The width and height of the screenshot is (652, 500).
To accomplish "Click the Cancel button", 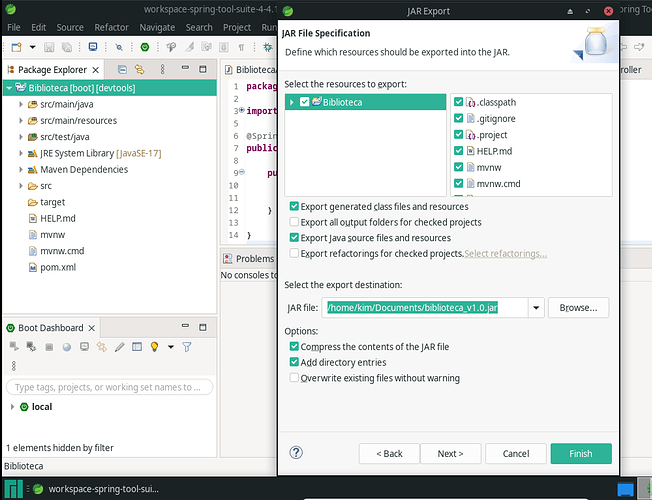I will [x=516, y=453].
